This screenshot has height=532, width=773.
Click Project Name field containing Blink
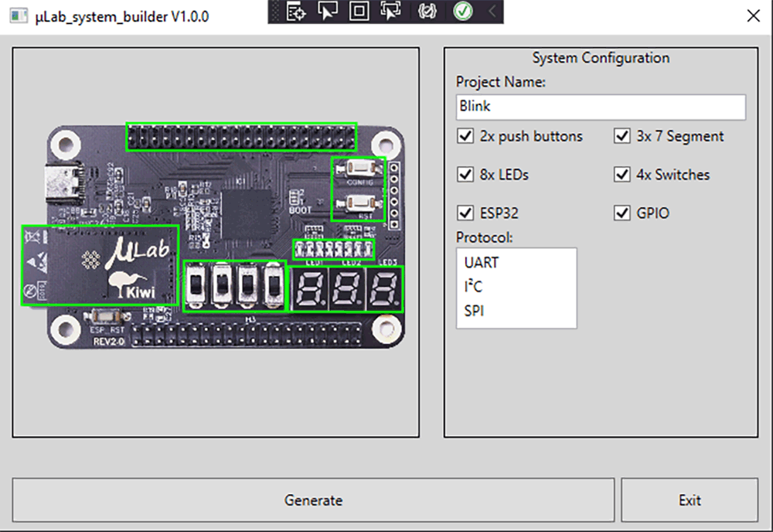601,107
